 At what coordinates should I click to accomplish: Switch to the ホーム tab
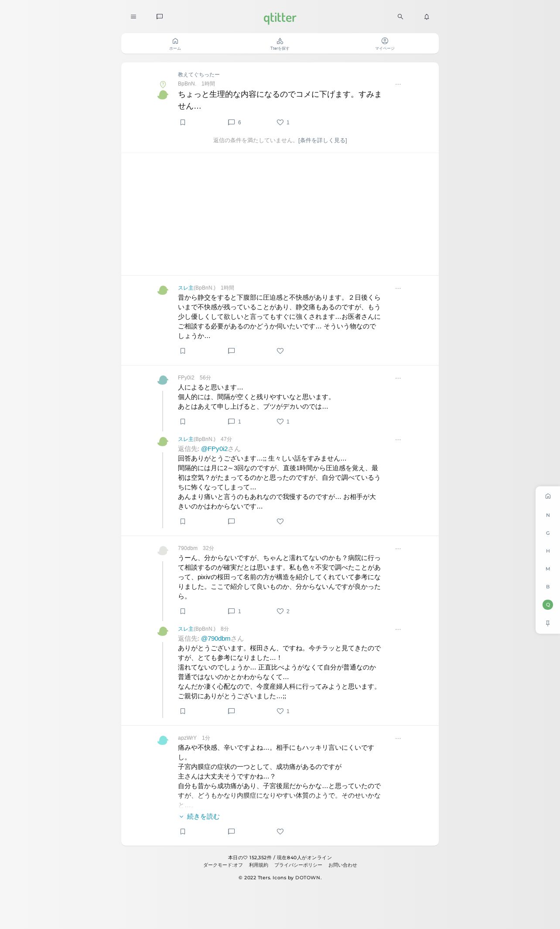tap(175, 44)
